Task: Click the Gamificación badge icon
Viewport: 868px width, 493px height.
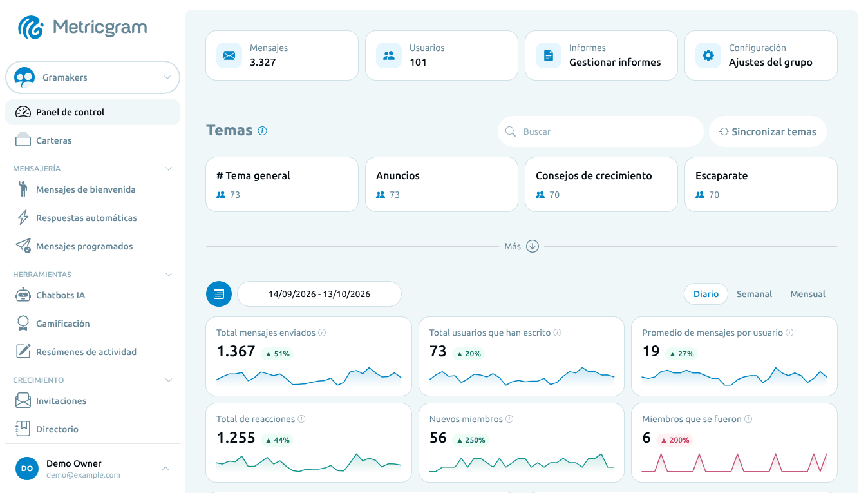Action: point(23,324)
